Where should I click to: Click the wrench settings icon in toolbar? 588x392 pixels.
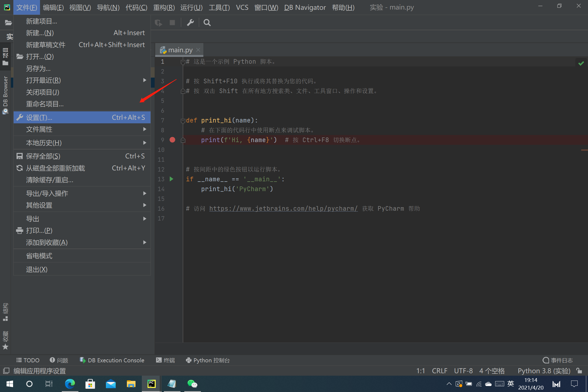click(x=190, y=23)
